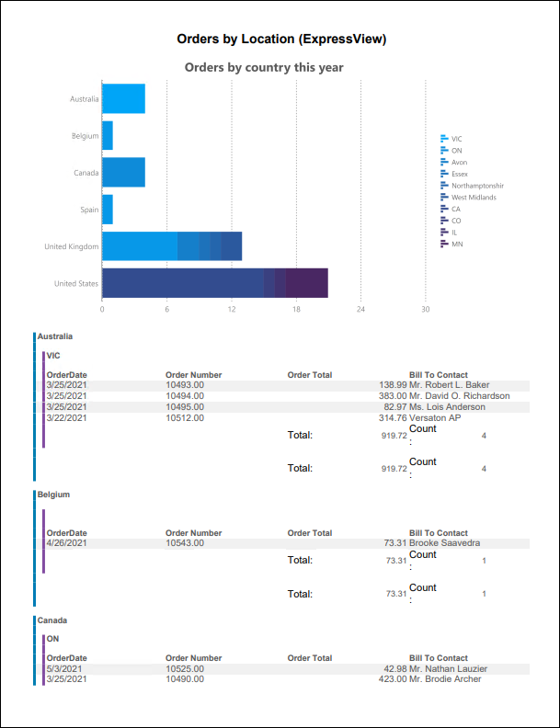560x728 pixels.
Task: Click order date 3/22/2021
Action: 67,418
